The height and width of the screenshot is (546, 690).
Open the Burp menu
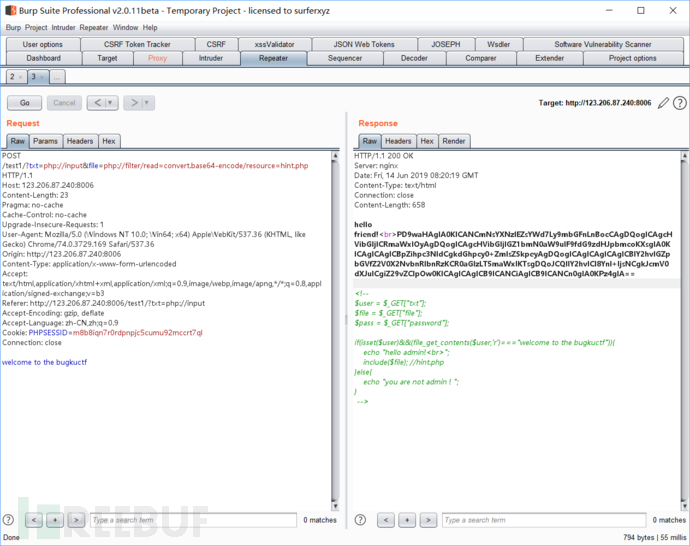point(13,27)
